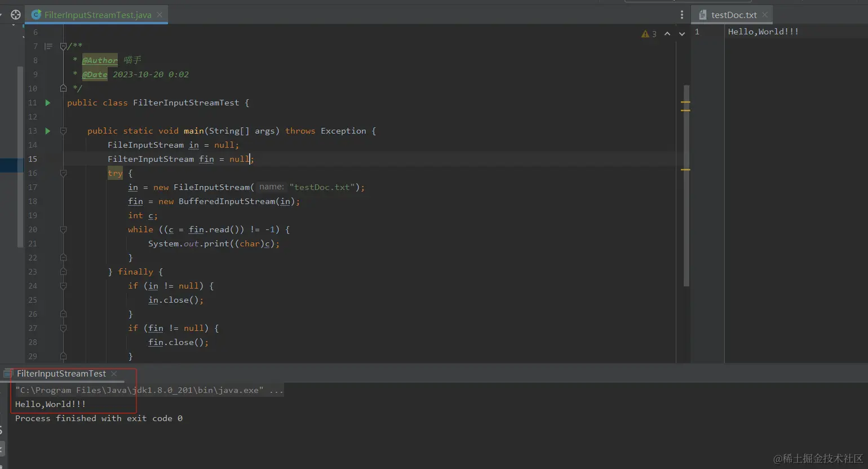
Task: Click the Process finished with exit code 0 text
Action: (99, 418)
